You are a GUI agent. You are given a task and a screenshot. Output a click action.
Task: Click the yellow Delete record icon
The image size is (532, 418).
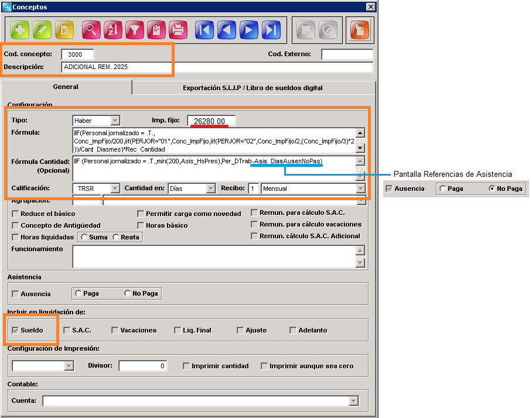(x=64, y=30)
